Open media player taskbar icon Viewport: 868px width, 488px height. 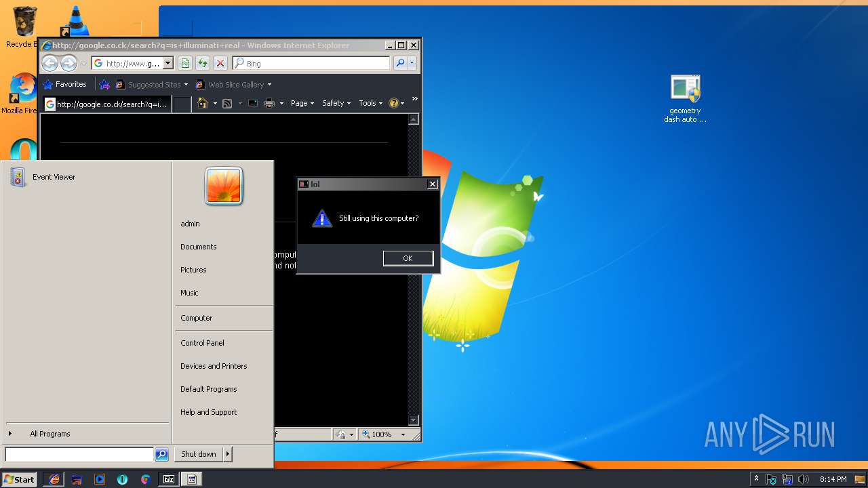click(x=100, y=479)
